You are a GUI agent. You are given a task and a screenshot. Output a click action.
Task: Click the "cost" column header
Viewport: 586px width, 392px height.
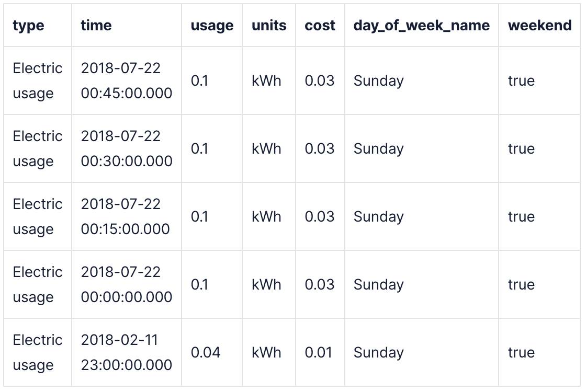pos(320,26)
